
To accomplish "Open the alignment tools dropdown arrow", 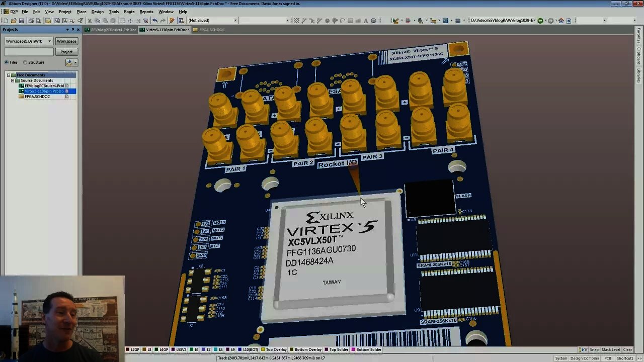I will click(415, 21).
